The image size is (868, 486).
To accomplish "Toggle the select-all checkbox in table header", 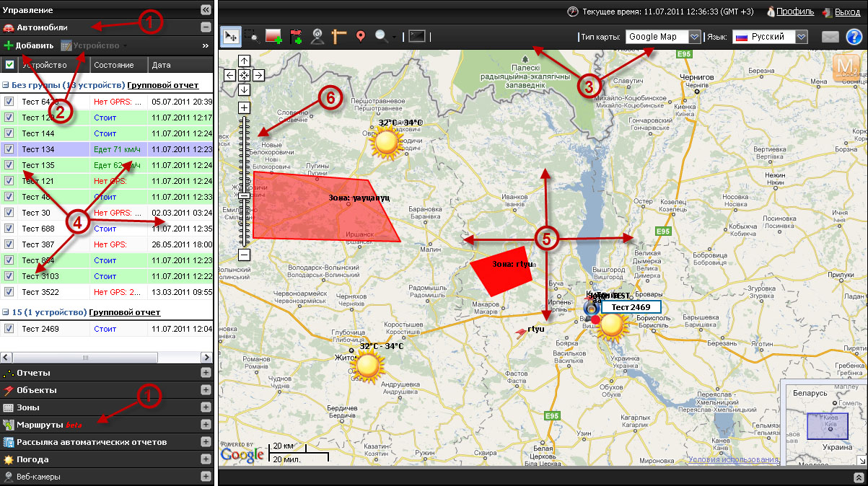I will [x=9, y=65].
